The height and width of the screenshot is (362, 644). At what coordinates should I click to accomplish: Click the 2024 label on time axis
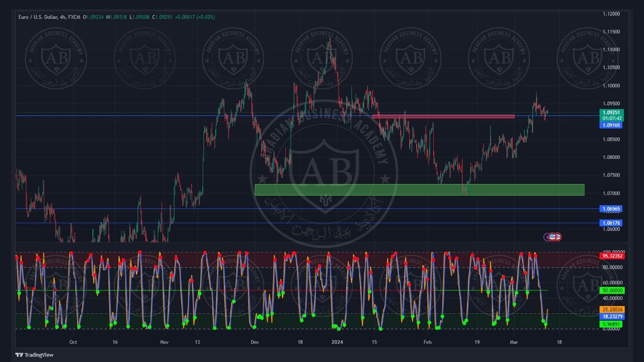click(x=337, y=342)
